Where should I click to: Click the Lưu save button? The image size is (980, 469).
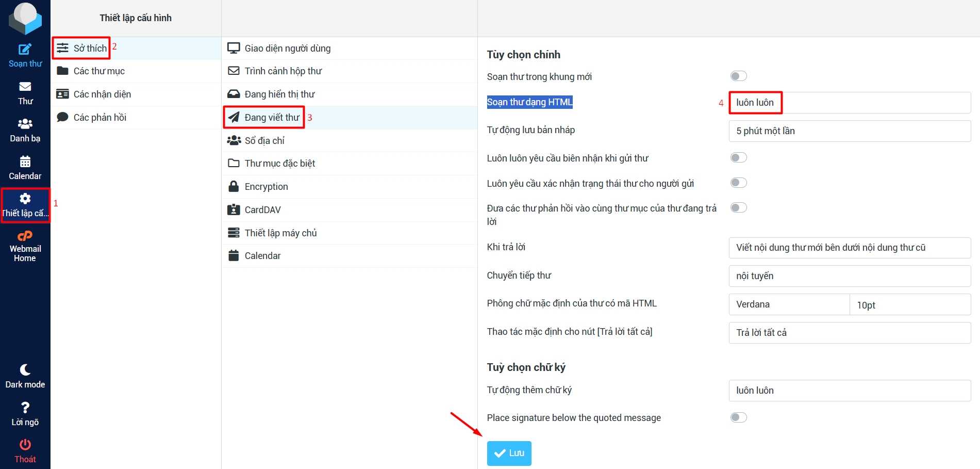coord(509,454)
